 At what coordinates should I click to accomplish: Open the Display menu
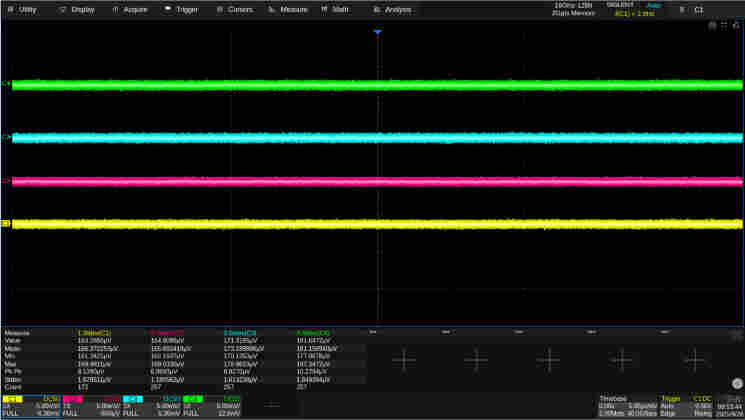76,9
